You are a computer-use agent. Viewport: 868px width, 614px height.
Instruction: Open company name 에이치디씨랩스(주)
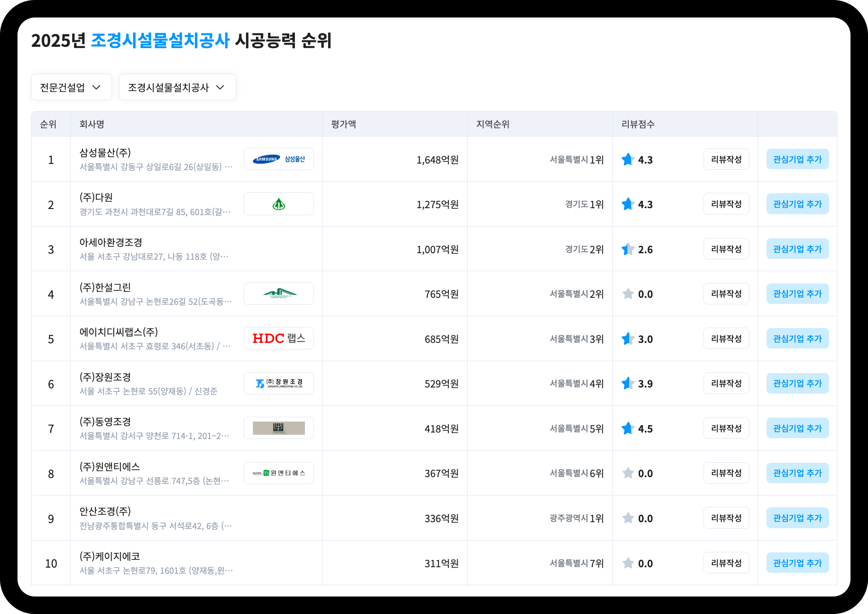pos(119,332)
